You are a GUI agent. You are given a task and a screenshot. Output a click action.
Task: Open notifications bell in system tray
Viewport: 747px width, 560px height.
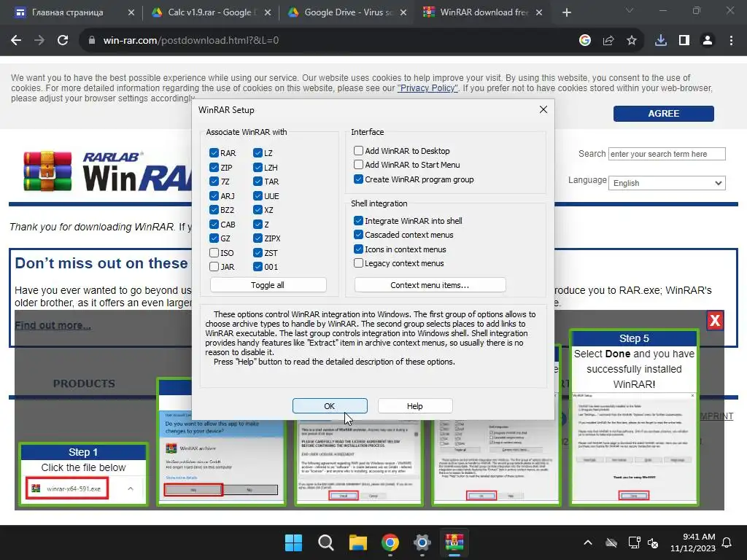coord(727,542)
